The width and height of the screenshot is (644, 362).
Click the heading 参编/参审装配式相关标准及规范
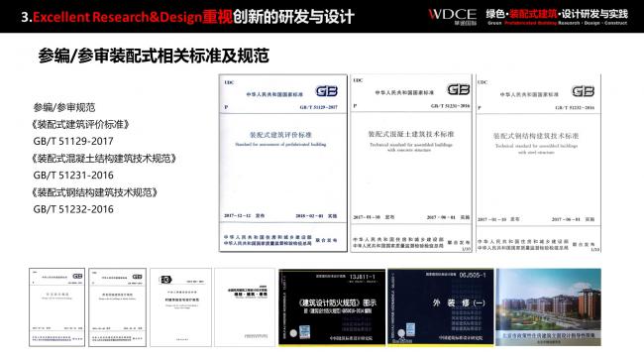(x=154, y=56)
